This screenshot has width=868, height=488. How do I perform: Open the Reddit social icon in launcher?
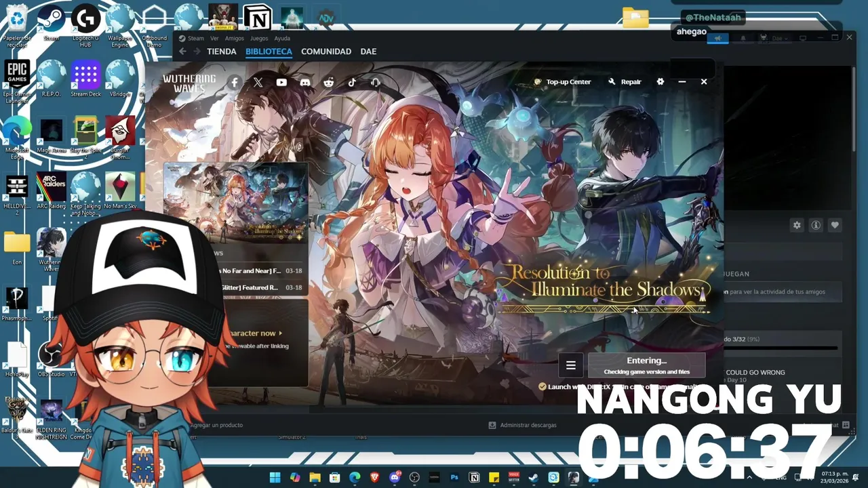[x=329, y=82]
